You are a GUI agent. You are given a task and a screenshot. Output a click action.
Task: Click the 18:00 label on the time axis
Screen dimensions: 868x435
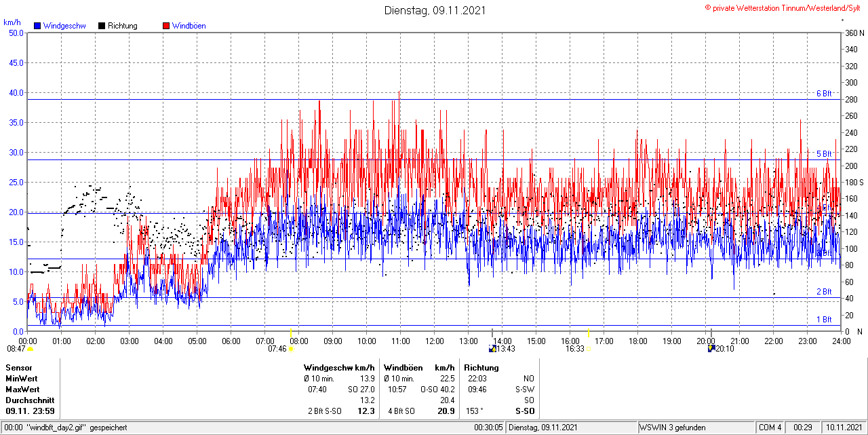(x=637, y=341)
